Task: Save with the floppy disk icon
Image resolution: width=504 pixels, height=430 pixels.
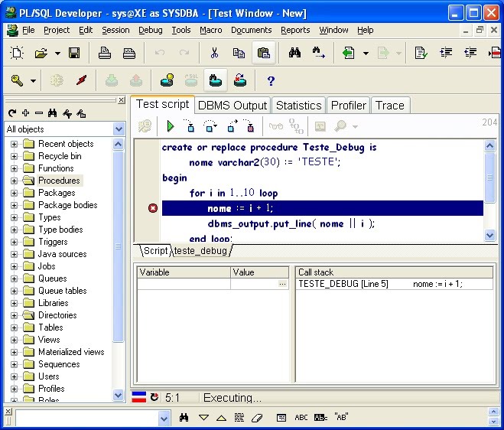Action: [x=74, y=53]
